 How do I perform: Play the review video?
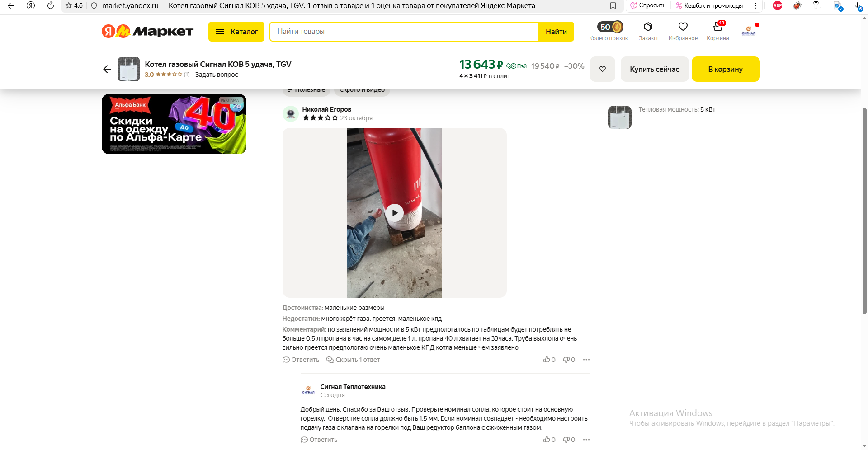coord(394,212)
